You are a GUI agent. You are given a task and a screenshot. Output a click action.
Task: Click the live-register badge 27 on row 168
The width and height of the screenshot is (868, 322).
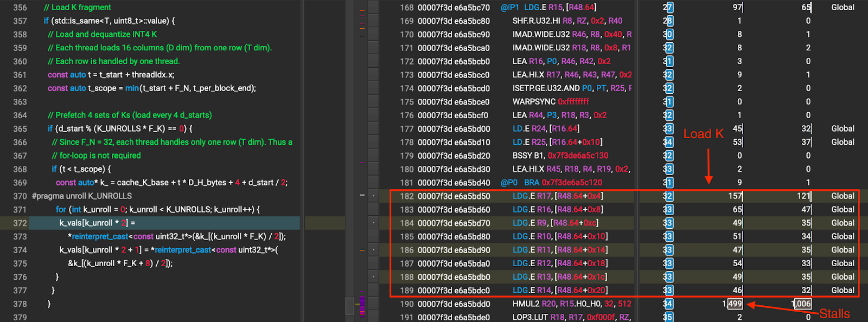pyautogui.click(x=668, y=8)
